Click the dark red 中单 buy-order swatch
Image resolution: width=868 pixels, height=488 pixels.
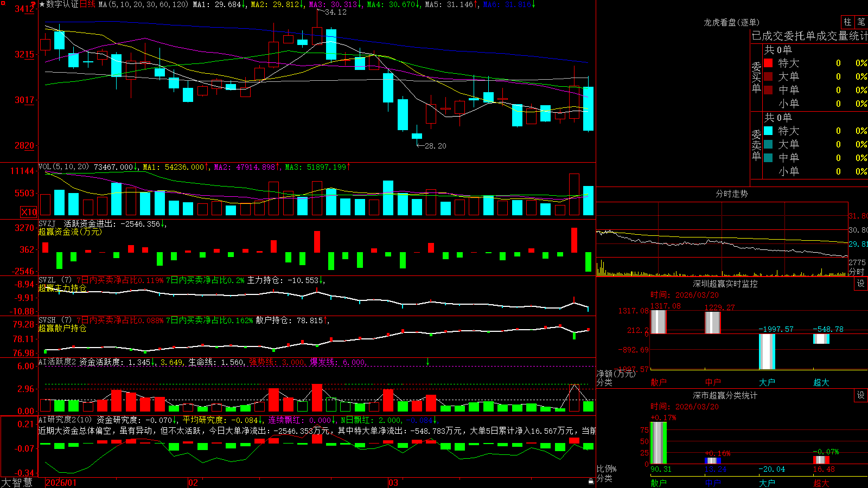point(768,90)
